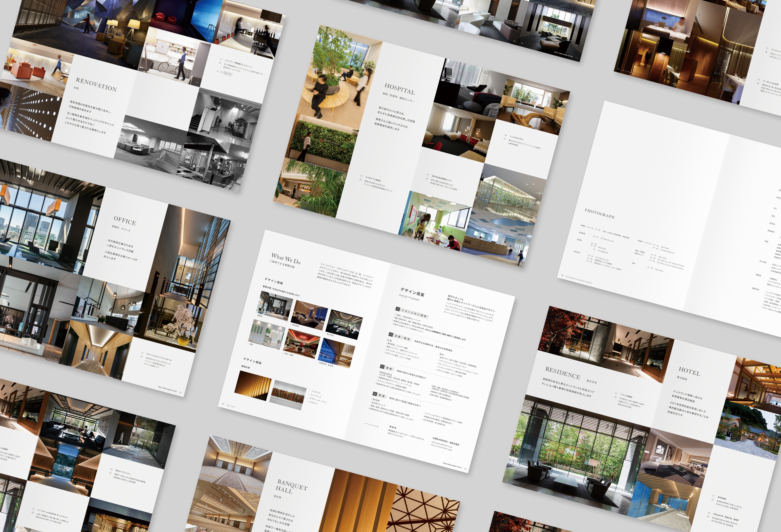This screenshot has width=781, height=532.
Task: Click the "HOSPITAL" page heading
Action: point(400,89)
